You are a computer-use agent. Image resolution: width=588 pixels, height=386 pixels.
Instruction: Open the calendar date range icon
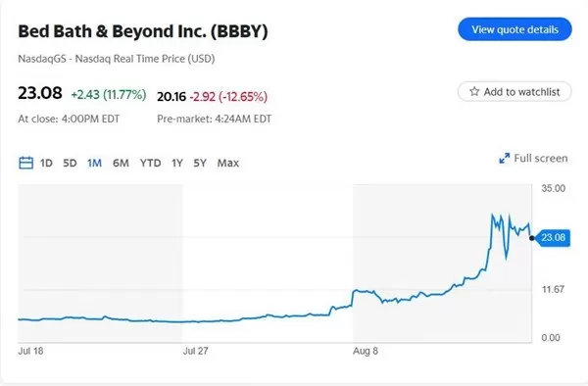[x=25, y=163]
